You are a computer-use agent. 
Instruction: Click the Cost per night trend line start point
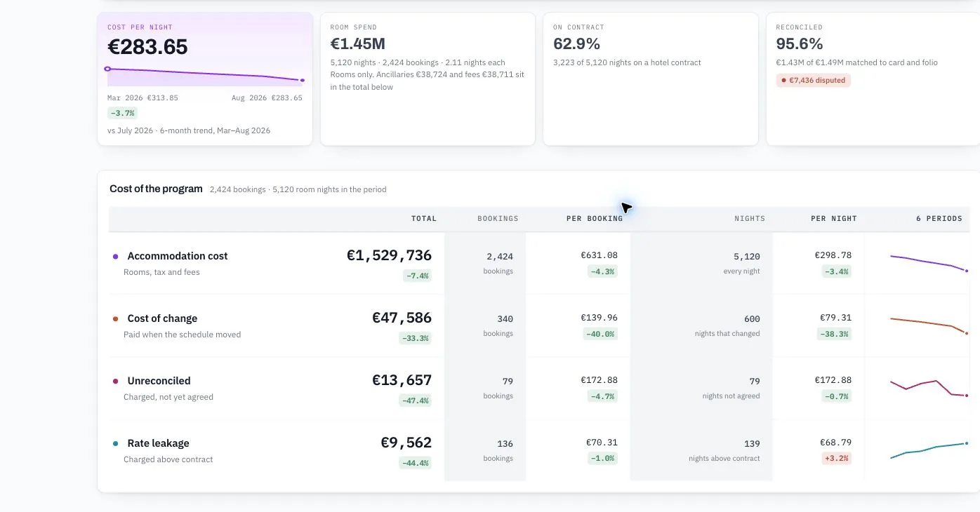[x=107, y=69]
